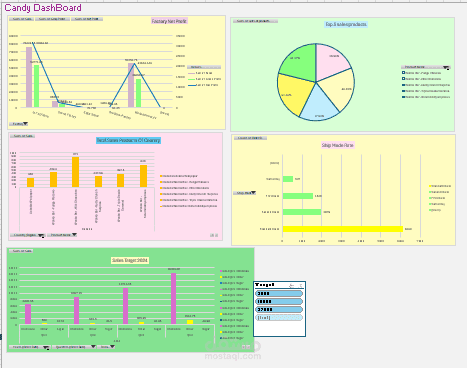This screenshot has width=467, height=368.
Task: Click Sum of Net Profit field button
Action: 87,19
